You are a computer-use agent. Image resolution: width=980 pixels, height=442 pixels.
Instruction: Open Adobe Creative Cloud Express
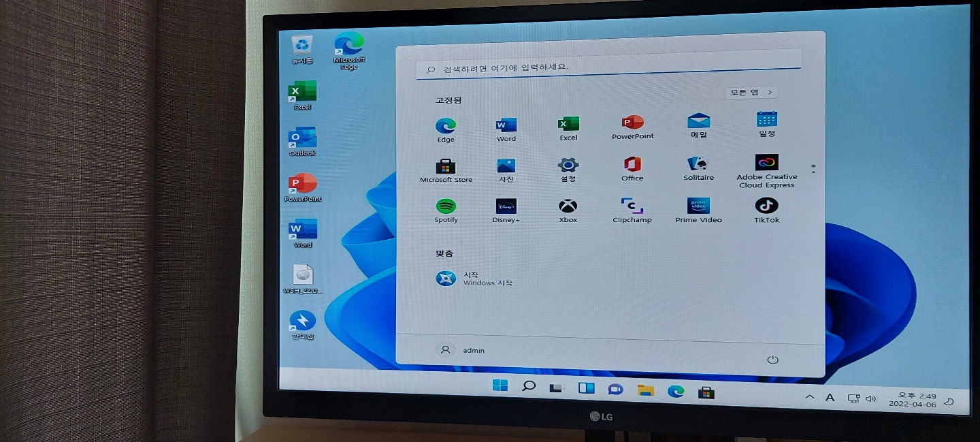pyautogui.click(x=767, y=172)
